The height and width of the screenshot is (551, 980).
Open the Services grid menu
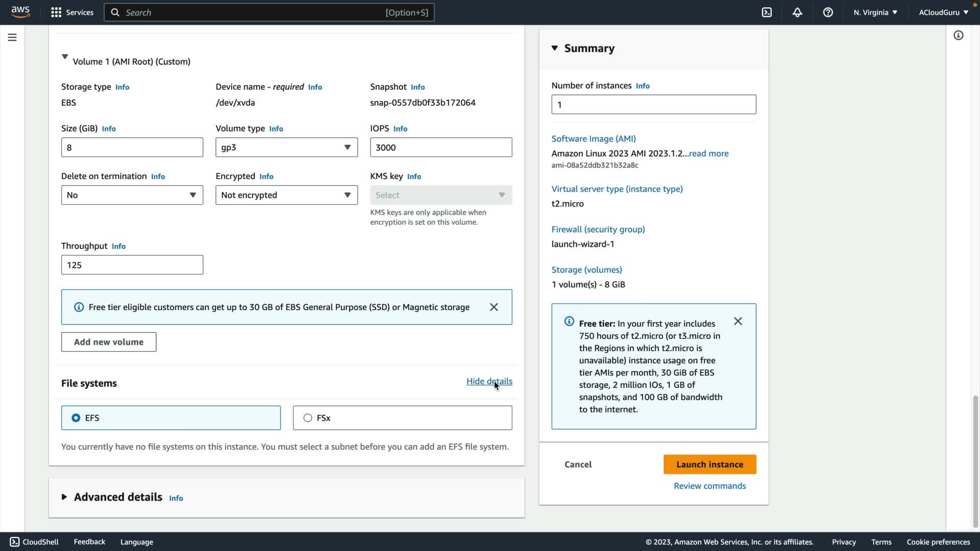[x=72, y=12]
